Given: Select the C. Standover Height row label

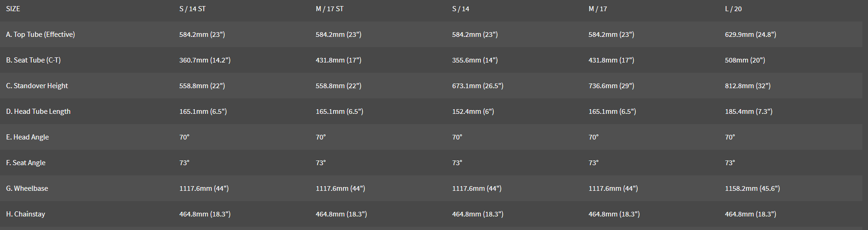Looking at the screenshot, I should pos(37,86).
